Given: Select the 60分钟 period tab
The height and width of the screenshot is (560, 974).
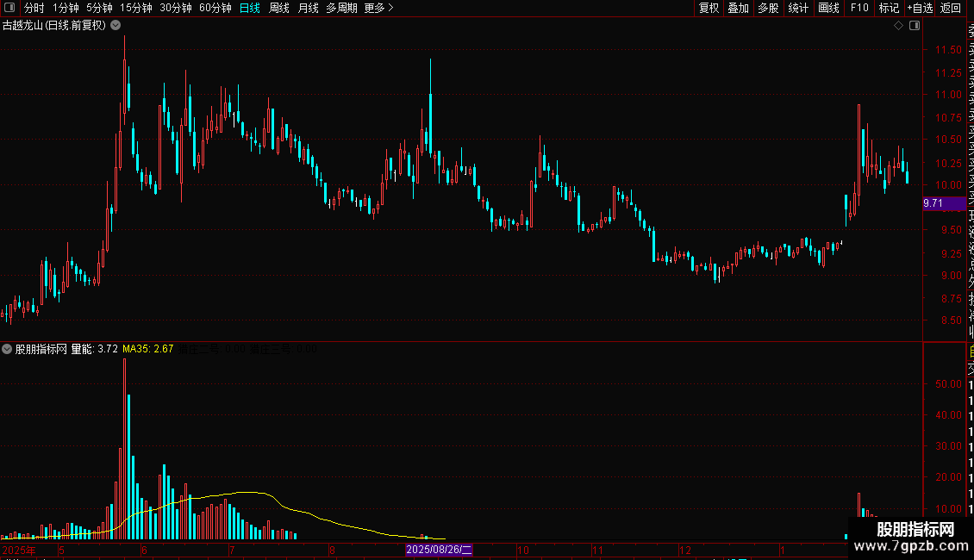Looking at the screenshot, I should pyautogui.click(x=215, y=8).
